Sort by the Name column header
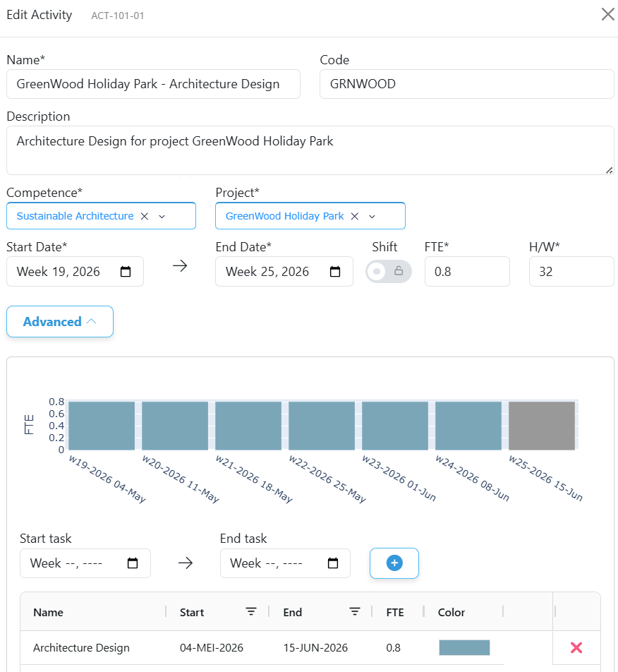Screen dimensions: 618x672 coord(49,613)
